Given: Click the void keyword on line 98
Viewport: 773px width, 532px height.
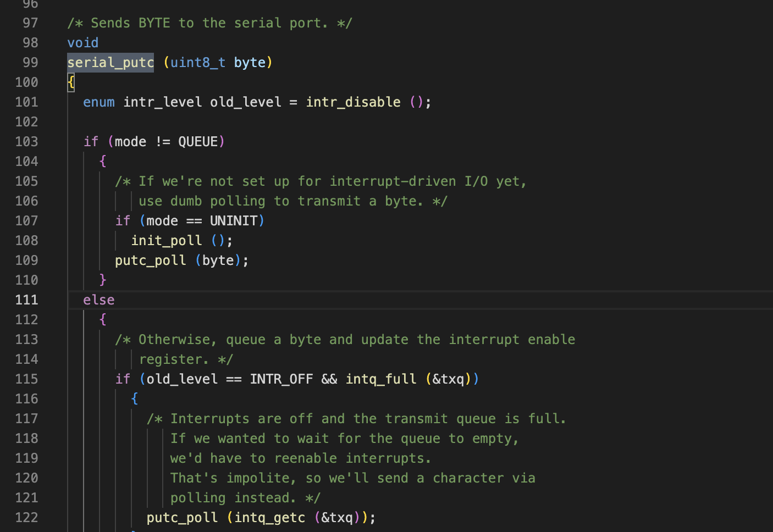Looking at the screenshot, I should coord(83,43).
